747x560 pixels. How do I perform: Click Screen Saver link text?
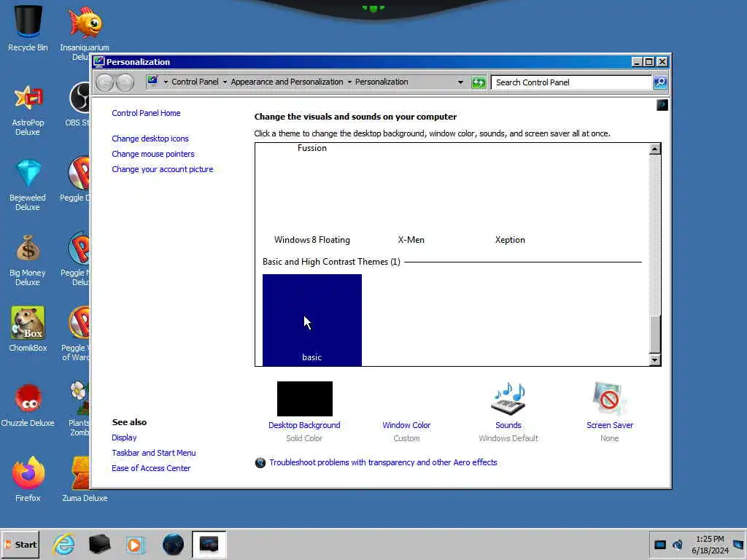(609, 425)
